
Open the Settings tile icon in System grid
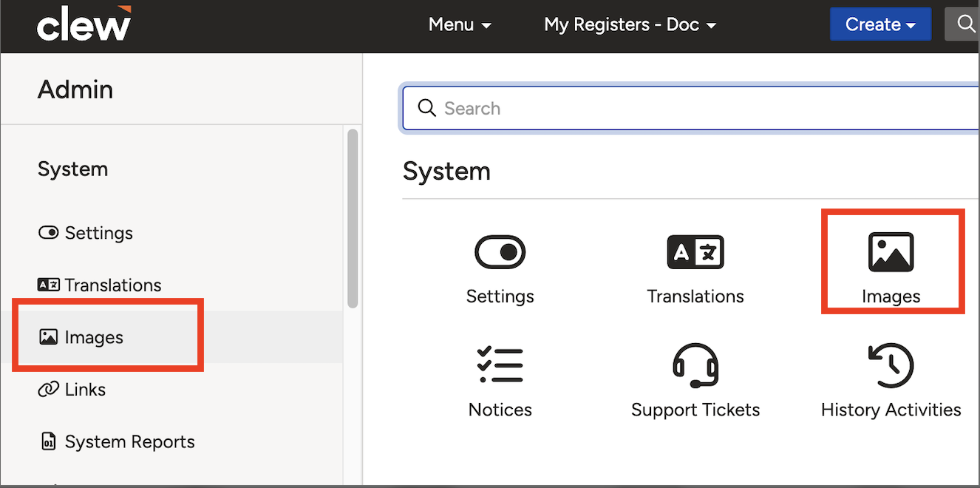point(500,252)
